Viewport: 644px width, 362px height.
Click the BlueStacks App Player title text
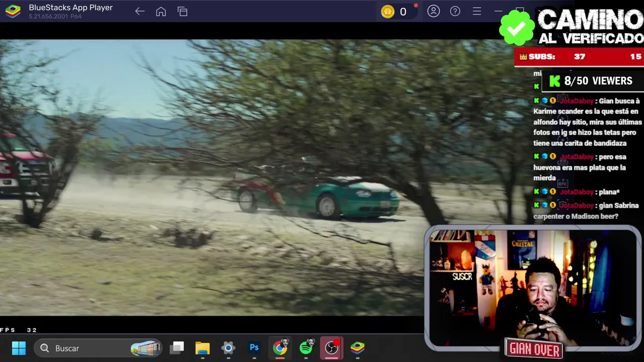pos(70,8)
